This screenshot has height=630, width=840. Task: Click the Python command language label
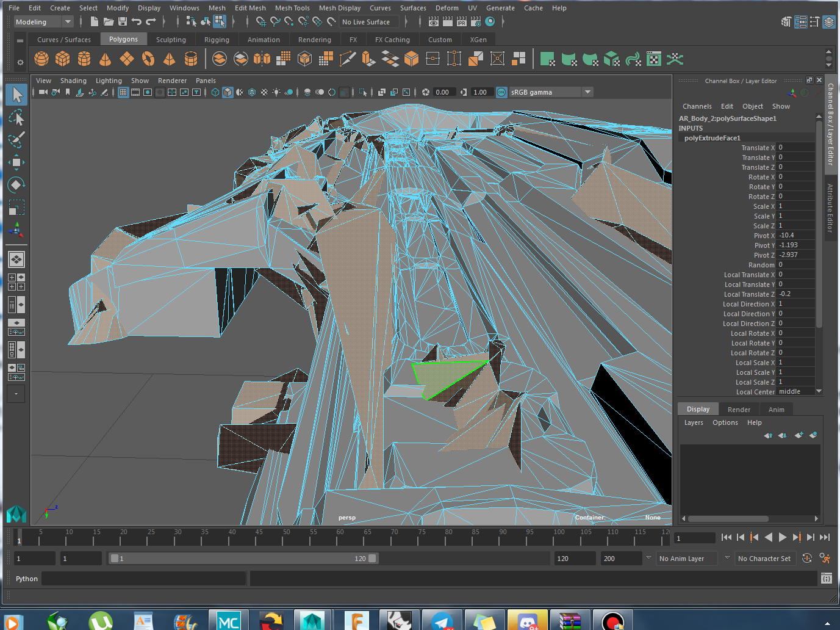click(x=27, y=579)
